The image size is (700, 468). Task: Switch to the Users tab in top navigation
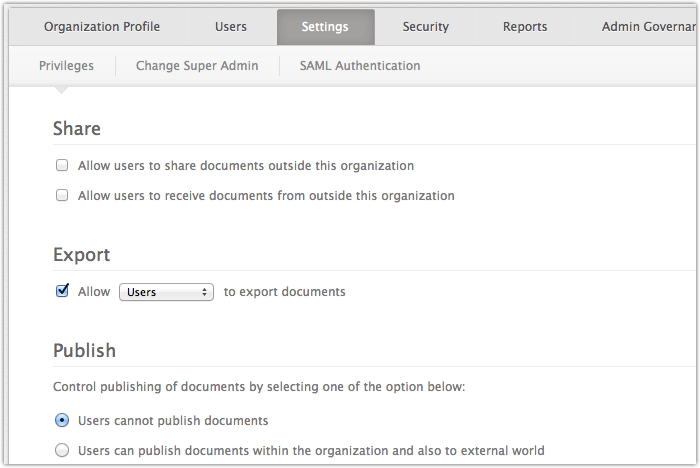(231, 27)
